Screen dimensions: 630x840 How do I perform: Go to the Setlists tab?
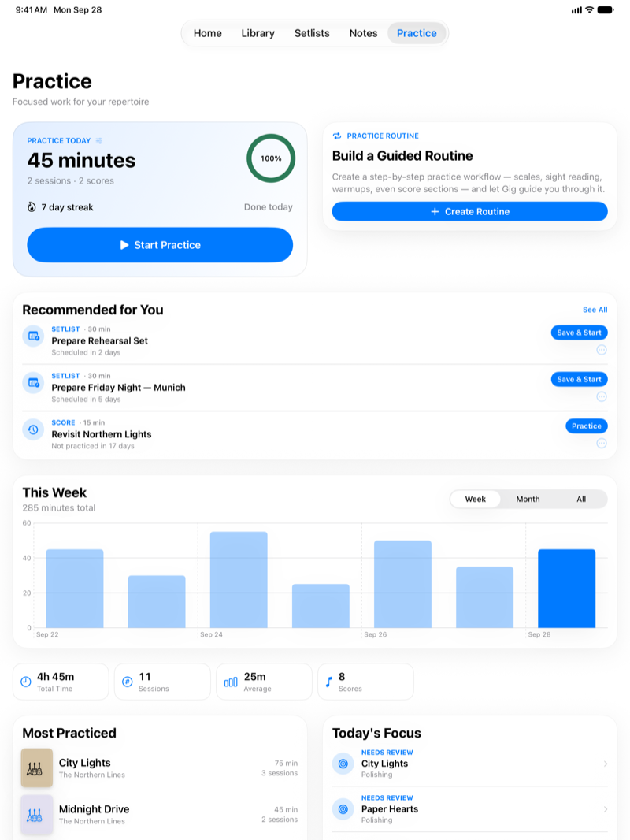point(312,33)
